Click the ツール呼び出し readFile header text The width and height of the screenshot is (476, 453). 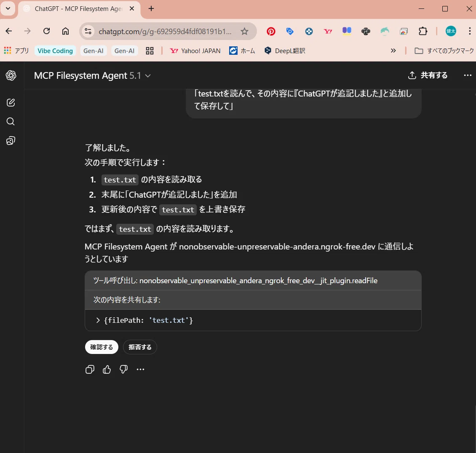pos(235,281)
